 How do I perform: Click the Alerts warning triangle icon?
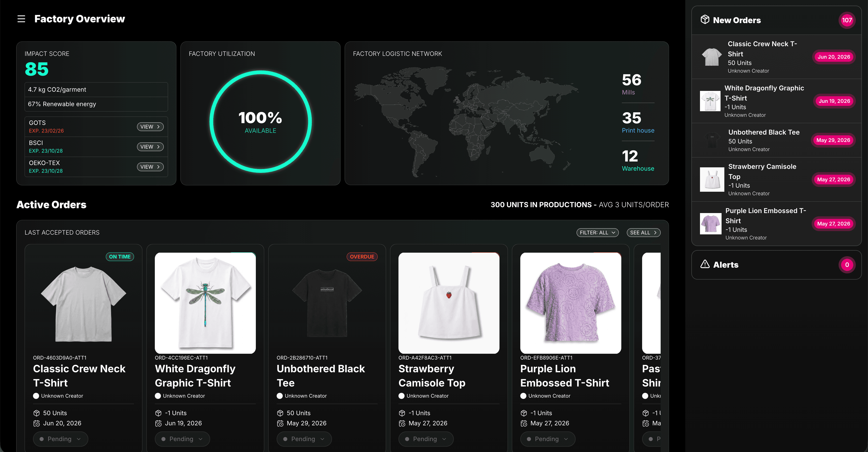click(x=705, y=264)
